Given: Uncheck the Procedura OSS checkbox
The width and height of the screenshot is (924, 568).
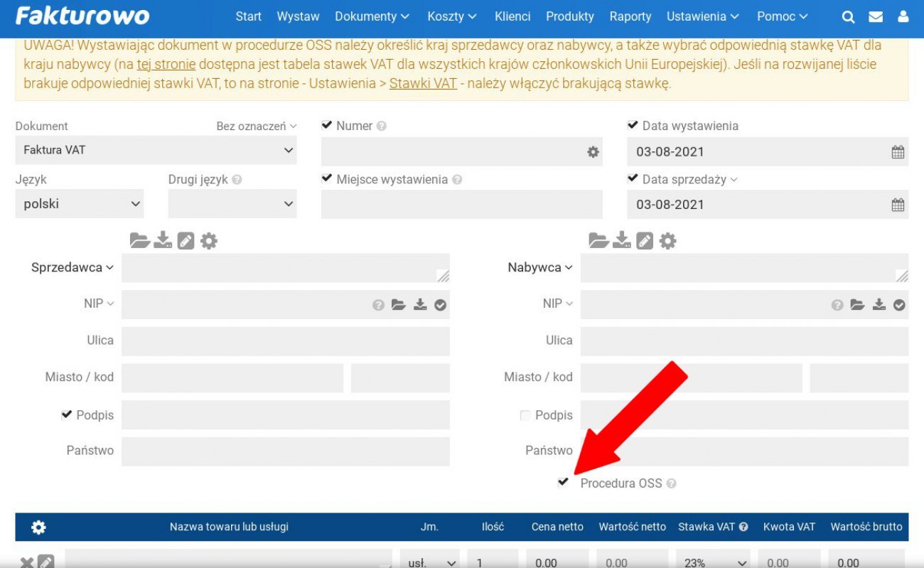Looking at the screenshot, I should pyautogui.click(x=564, y=482).
